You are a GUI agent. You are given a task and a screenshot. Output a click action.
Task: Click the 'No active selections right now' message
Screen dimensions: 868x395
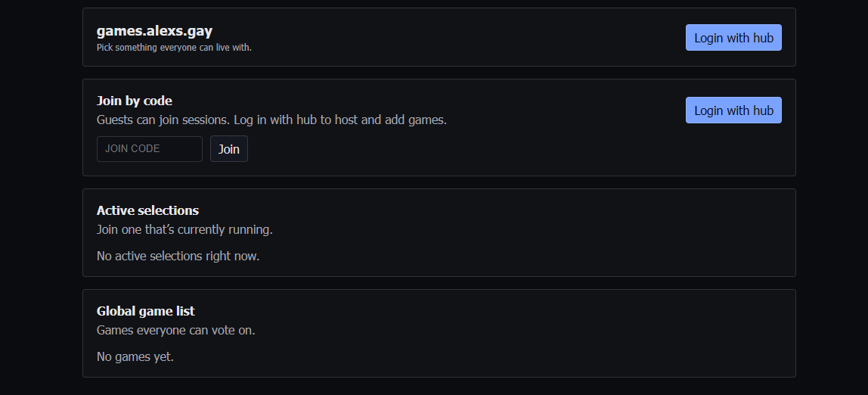178,256
